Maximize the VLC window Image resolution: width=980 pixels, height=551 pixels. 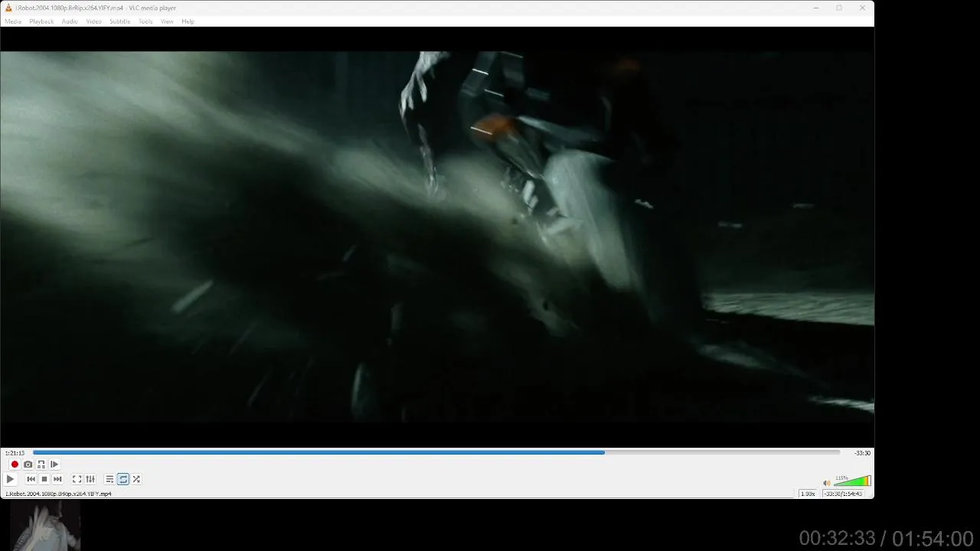point(839,8)
